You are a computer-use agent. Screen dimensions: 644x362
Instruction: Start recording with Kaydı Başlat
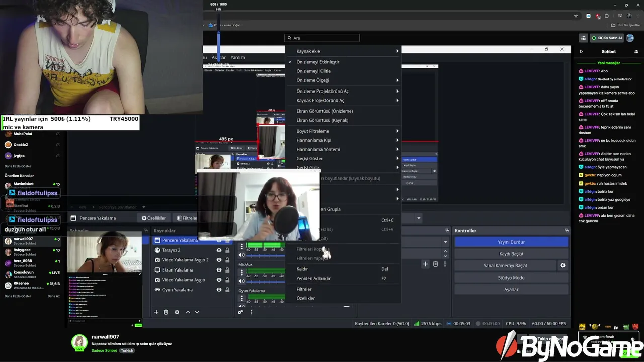click(511, 254)
